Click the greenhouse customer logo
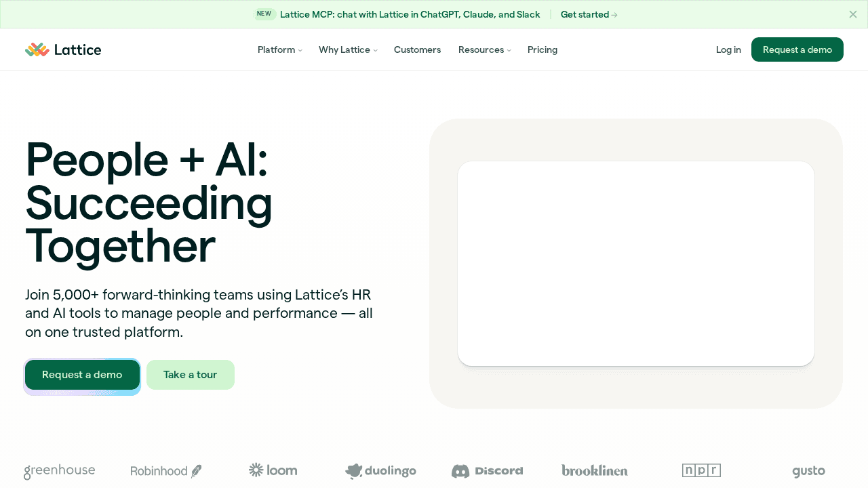 [x=60, y=471]
